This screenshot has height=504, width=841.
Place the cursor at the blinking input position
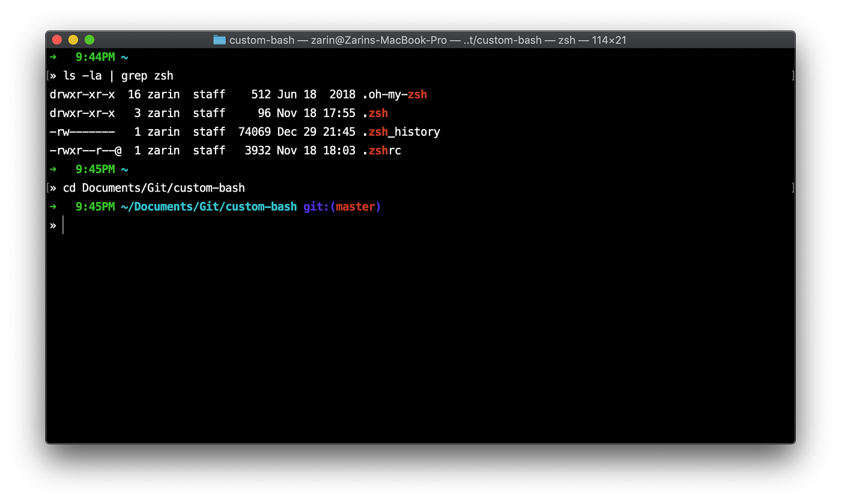coord(64,225)
